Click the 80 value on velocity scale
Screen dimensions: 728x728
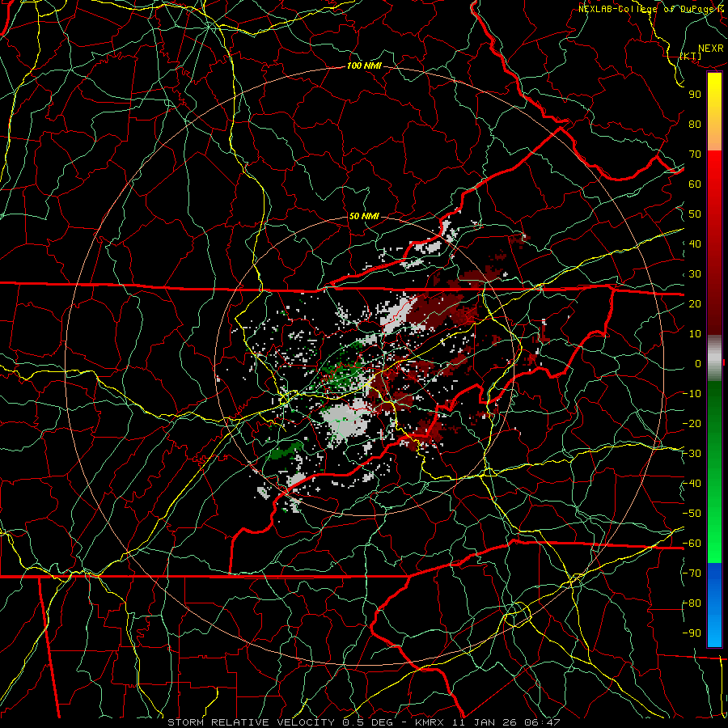[695, 125]
